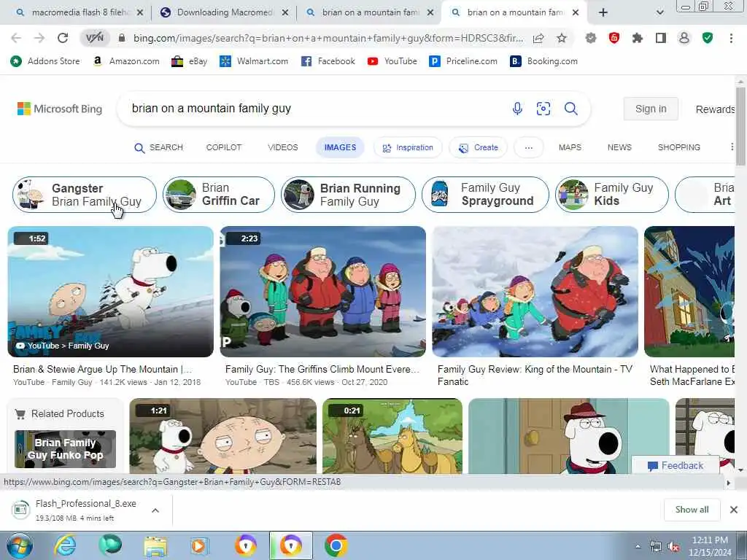Switch to macromedia flash 8 tab
Screen dimensions: 747x560
point(79,12)
